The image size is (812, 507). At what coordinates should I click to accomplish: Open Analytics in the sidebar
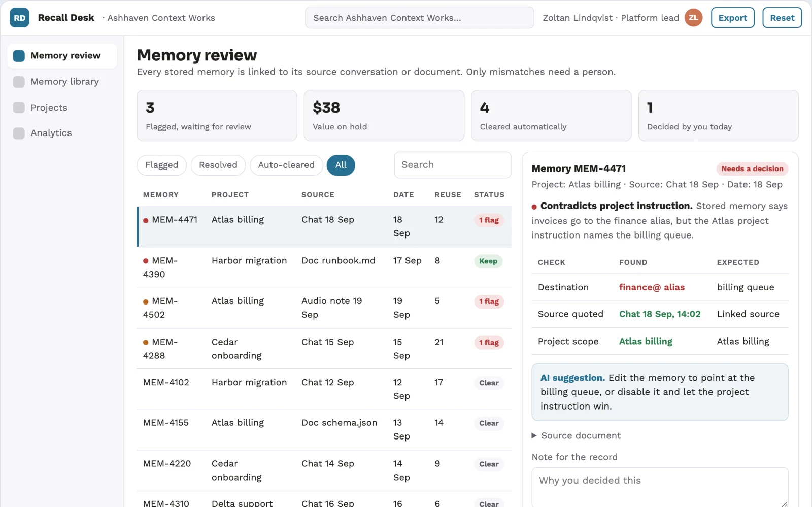click(x=62, y=133)
